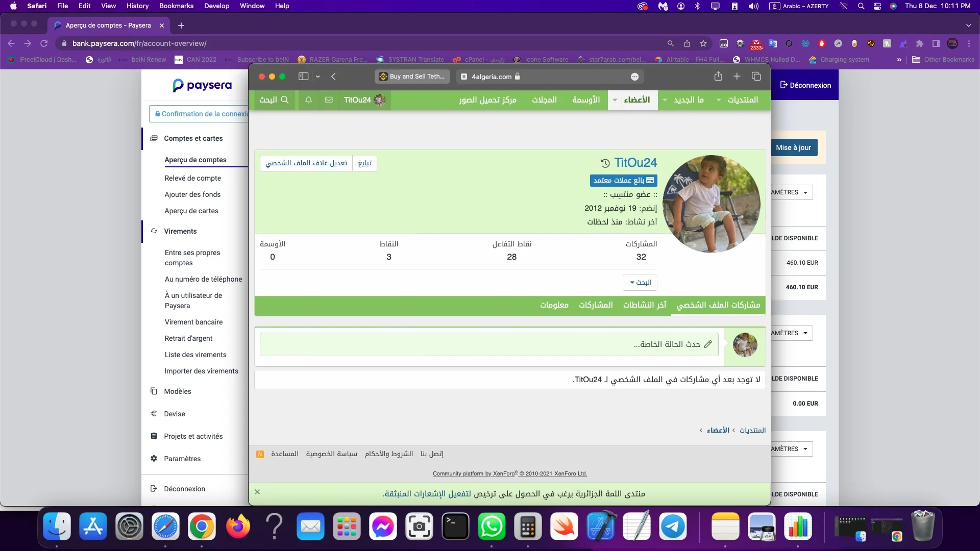Click the Mise à jour button
The width and height of the screenshot is (980, 551).
[793, 148]
